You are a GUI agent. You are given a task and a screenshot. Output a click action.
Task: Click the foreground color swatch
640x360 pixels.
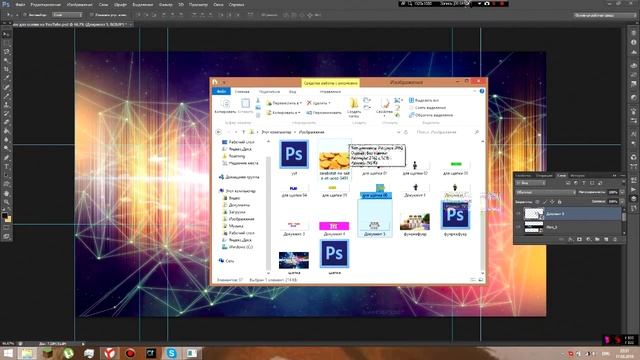click(4, 216)
